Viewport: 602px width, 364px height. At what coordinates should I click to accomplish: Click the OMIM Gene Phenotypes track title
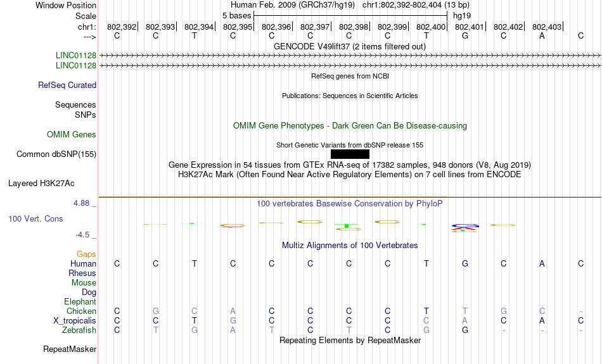point(350,126)
